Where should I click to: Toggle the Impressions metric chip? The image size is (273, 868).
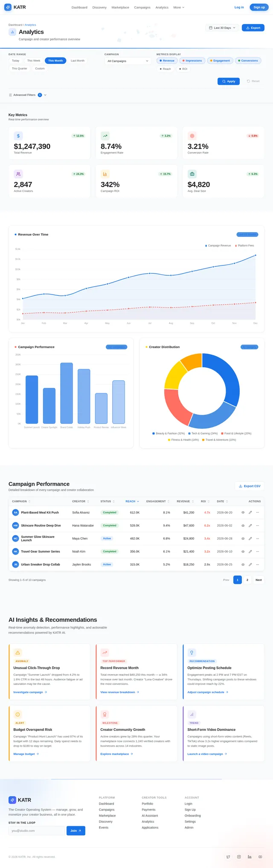192,61
